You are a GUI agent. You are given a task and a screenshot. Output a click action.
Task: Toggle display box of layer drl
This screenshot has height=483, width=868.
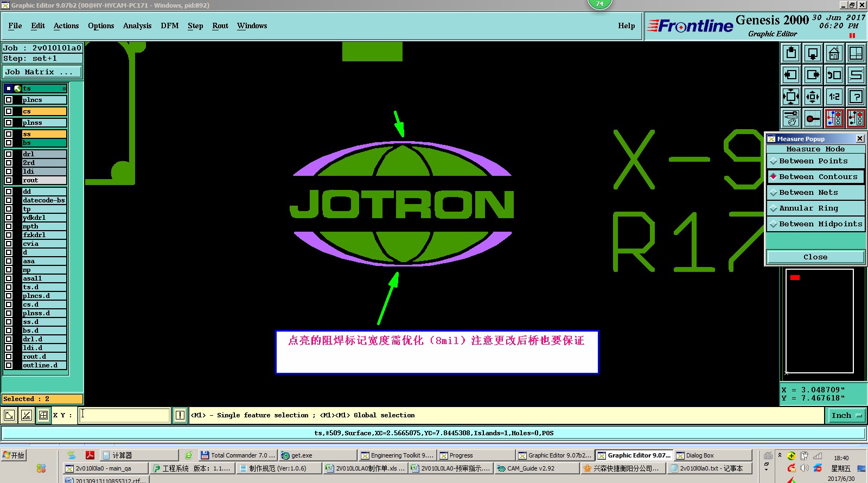tap(9, 154)
